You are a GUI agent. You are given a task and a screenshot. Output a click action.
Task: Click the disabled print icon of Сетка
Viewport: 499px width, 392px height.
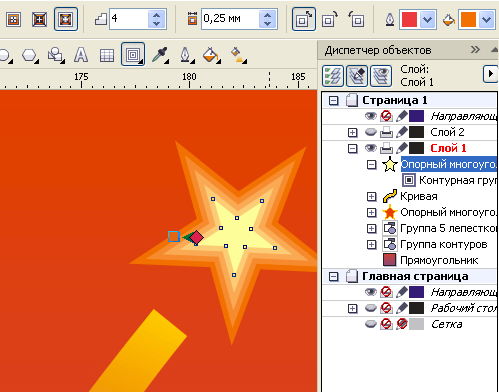pos(386,324)
